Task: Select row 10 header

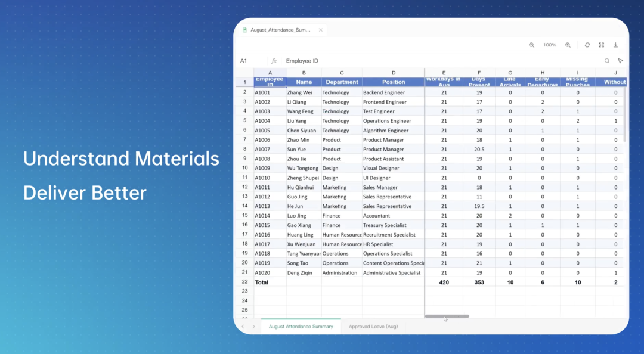Action: (x=245, y=168)
